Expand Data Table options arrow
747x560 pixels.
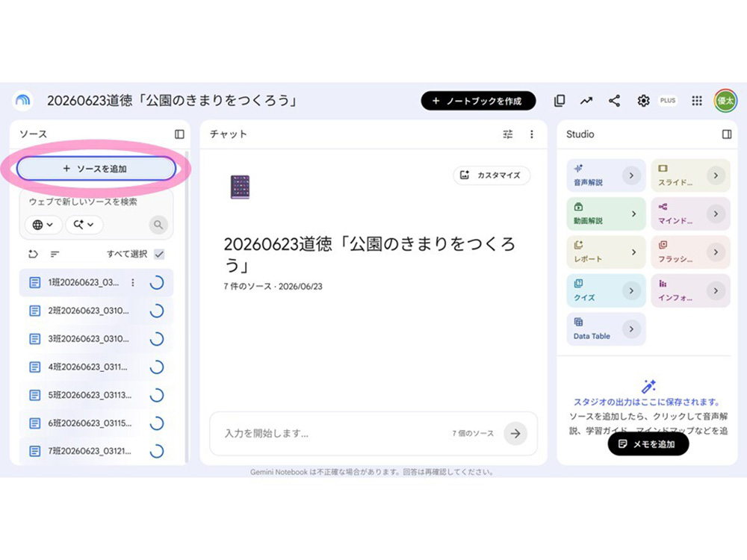[x=631, y=329]
